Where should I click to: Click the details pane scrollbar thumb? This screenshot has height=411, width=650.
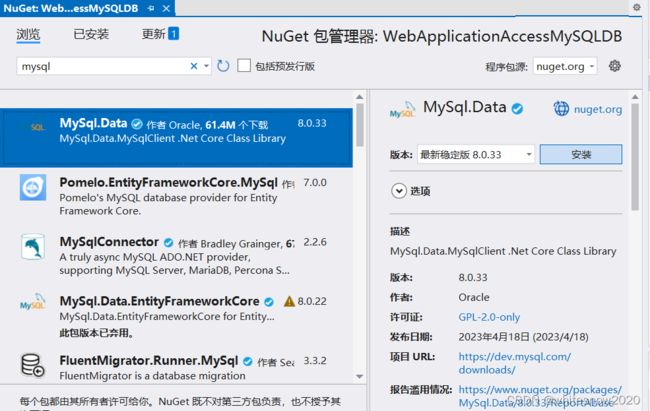(635, 158)
